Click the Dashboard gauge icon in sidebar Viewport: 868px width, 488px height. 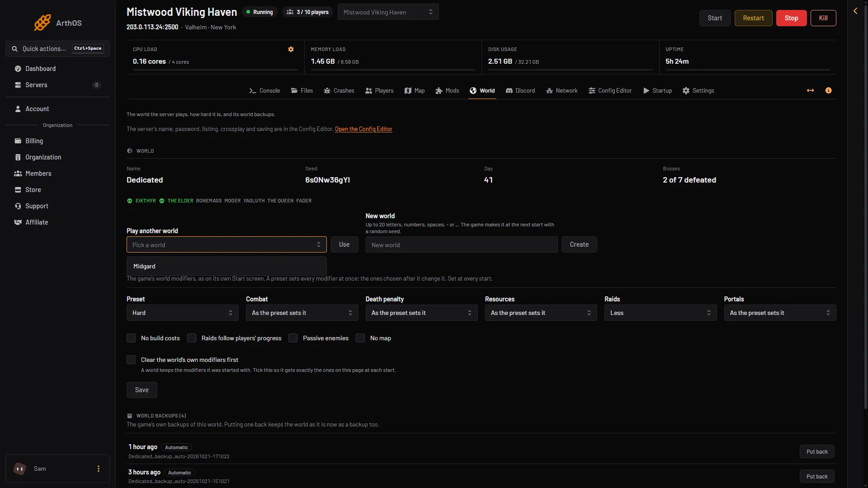tap(18, 69)
